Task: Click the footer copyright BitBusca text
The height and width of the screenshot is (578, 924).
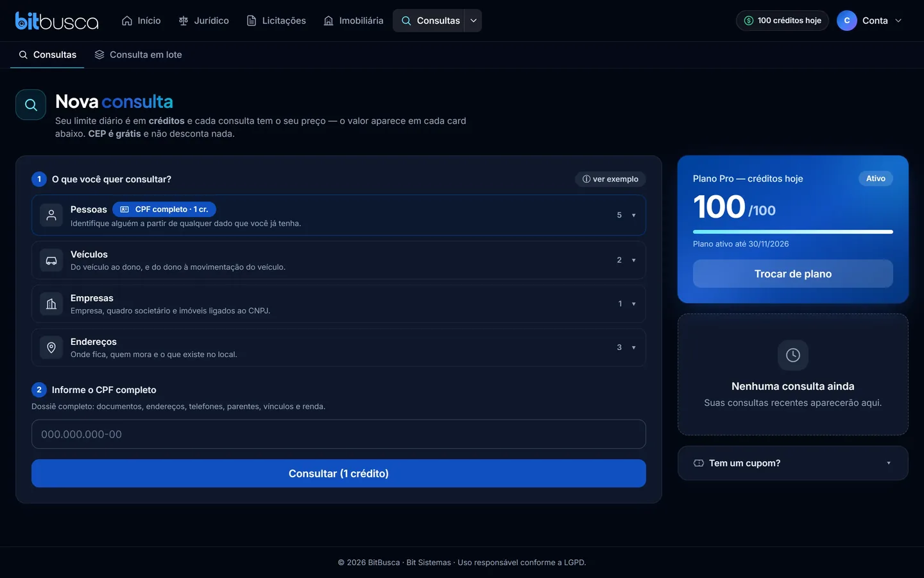Action: 462,563
